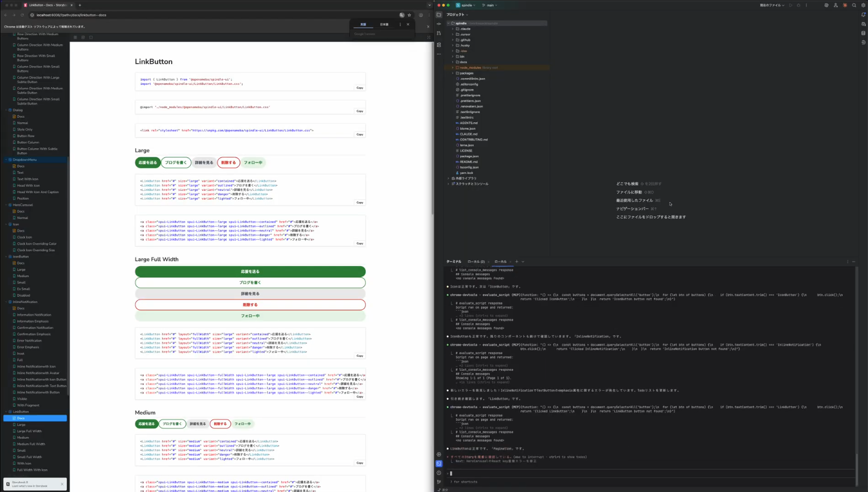
Task: Click the More tool windows ellipsis icon
Action: [439, 53]
